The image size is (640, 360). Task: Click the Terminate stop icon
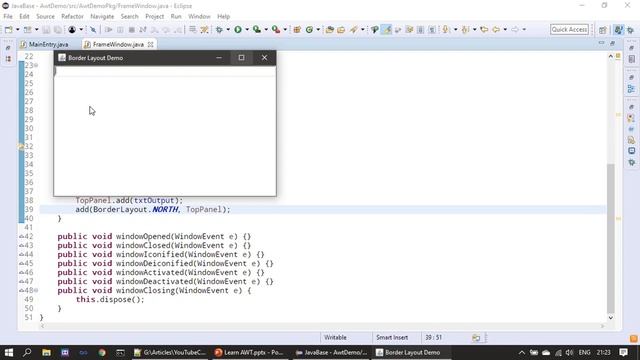[131, 29]
